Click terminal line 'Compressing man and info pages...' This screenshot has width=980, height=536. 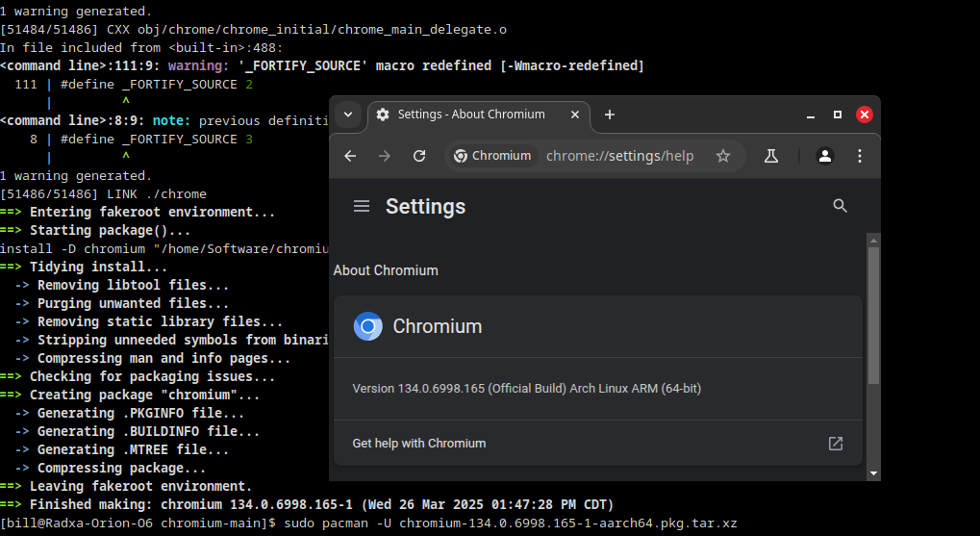pos(153,358)
